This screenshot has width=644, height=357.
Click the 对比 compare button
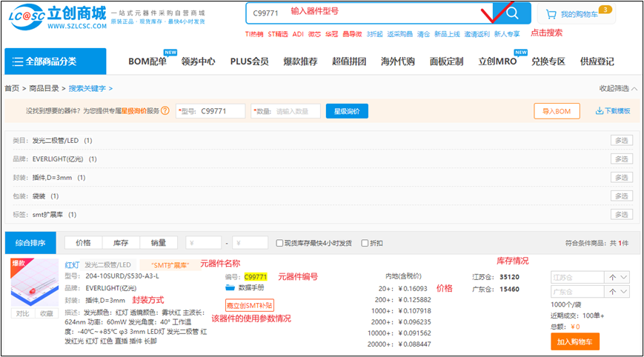pos(22,313)
